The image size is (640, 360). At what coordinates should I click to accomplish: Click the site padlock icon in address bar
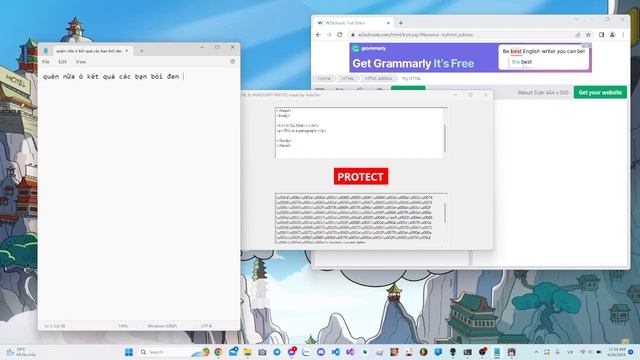[353, 35]
